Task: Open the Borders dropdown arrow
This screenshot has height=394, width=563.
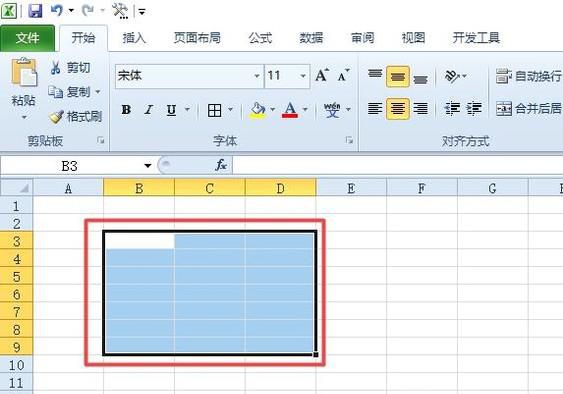Action: pyautogui.click(x=231, y=109)
